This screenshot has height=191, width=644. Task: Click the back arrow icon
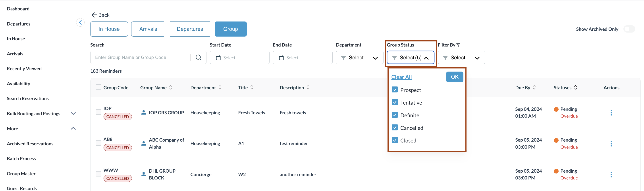94,15
